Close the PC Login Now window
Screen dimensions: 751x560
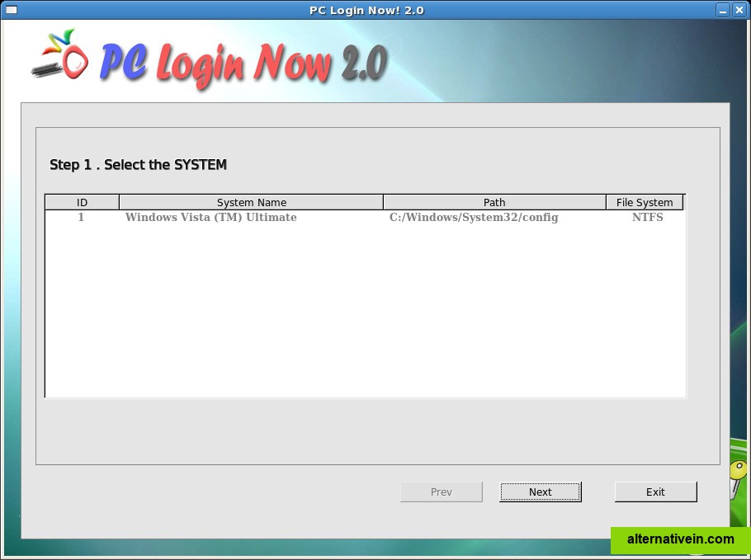[x=739, y=10]
